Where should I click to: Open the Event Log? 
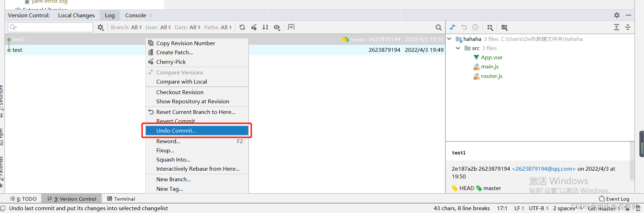point(614,199)
